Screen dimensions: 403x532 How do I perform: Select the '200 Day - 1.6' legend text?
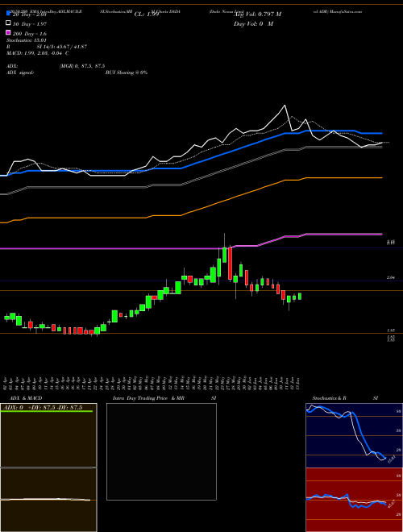(30, 34)
